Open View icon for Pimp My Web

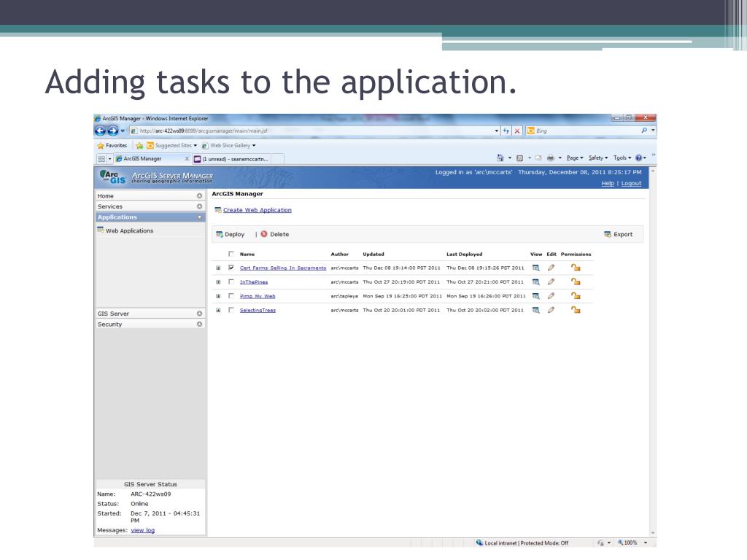click(x=536, y=296)
